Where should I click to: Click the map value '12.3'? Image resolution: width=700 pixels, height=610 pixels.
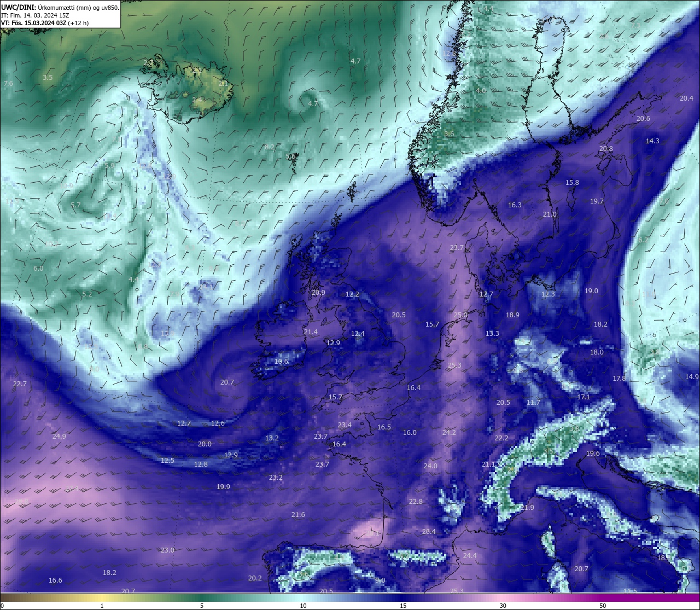[548, 294]
